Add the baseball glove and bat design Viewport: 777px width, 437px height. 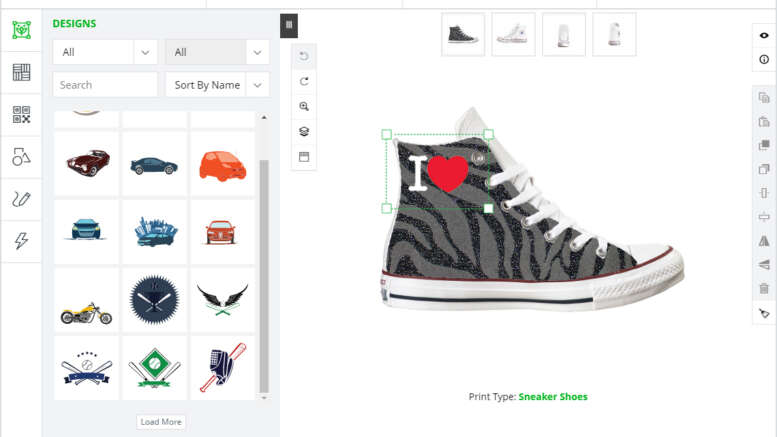[x=222, y=368]
